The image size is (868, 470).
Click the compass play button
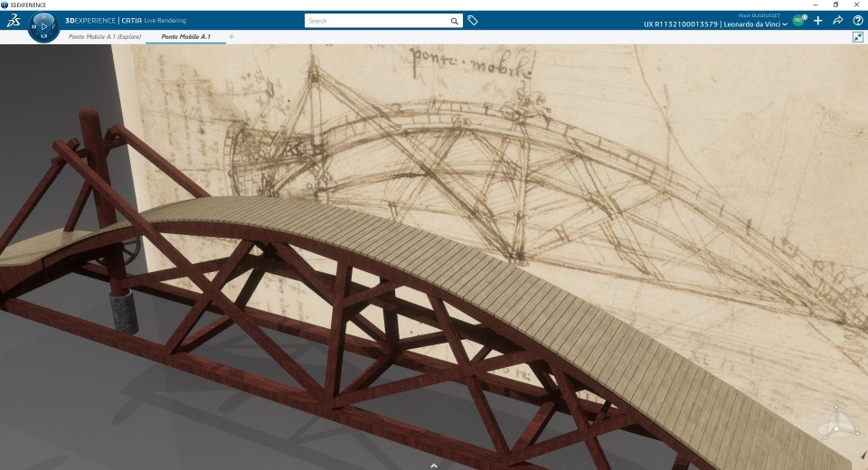point(44,26)
